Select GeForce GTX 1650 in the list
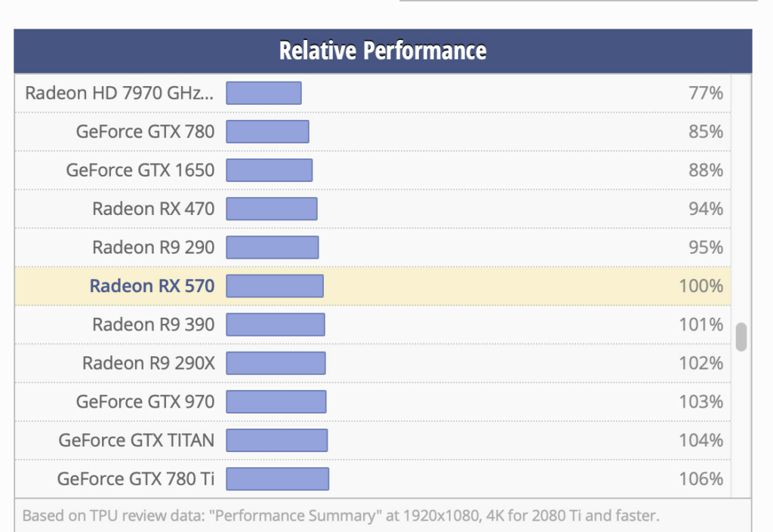 click(x=140, y=170)
